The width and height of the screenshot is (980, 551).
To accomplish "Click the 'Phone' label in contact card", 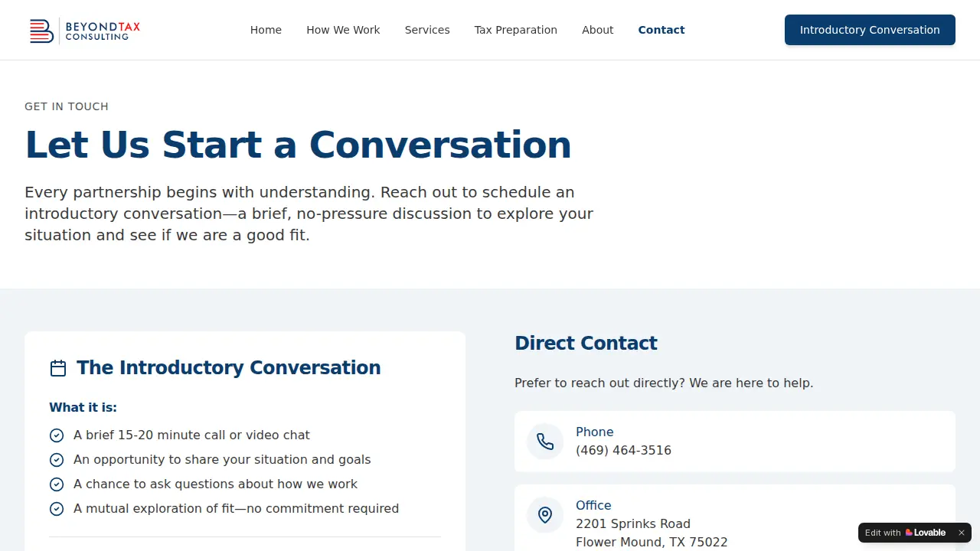I will 594,432.
